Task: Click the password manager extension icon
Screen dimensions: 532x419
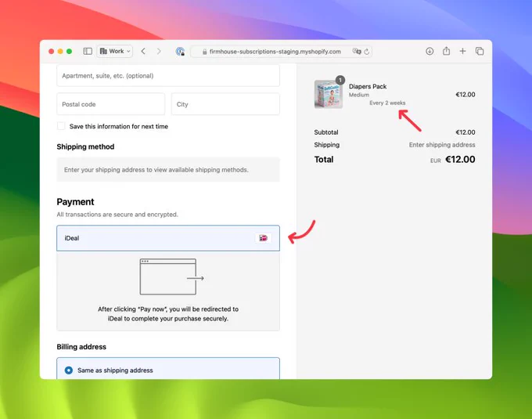Action: 180,52
